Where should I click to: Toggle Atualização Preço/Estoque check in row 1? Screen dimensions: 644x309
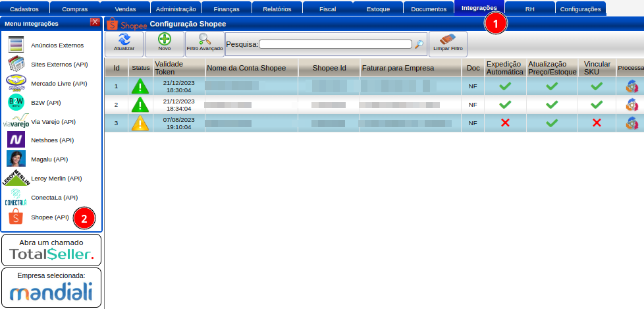point(552,86)
